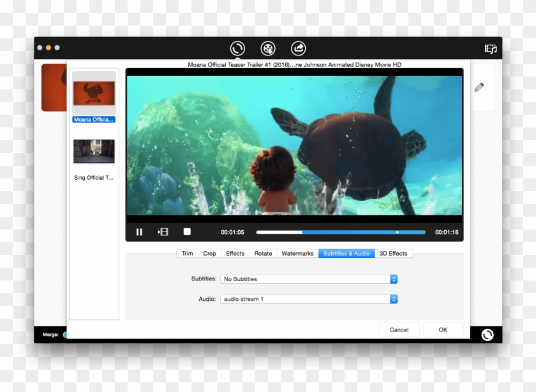The width and height of the screenshot is (536, 392).
Task: Click the pencil edit icon
Action: coord(479,87)
